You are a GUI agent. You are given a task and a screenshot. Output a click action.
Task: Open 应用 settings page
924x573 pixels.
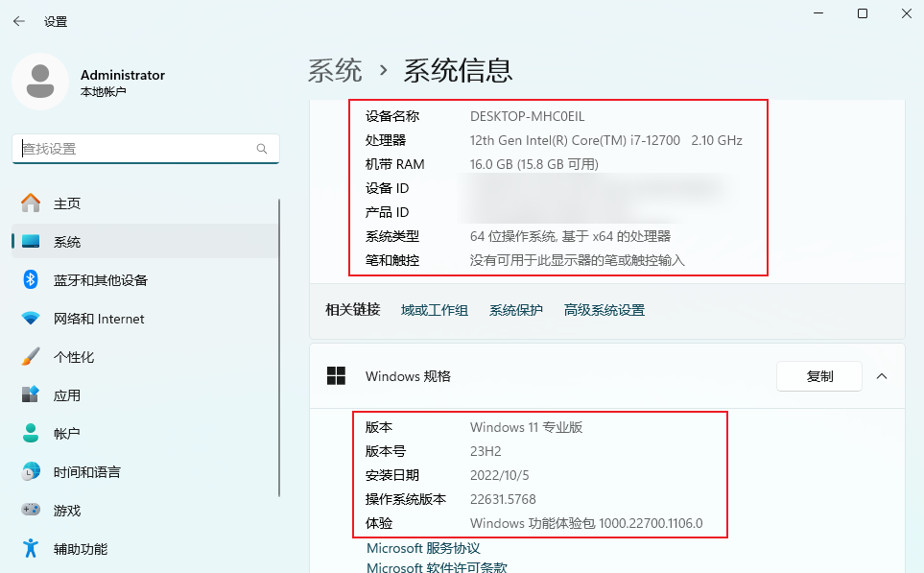pyautogui.click(x=144, y=395)
